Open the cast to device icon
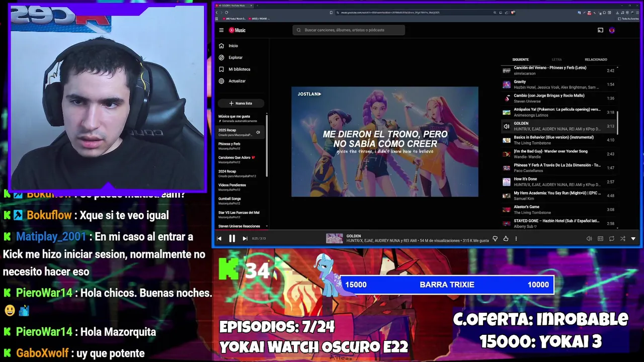This screenshot has width=644, height=362. (600, 30)
